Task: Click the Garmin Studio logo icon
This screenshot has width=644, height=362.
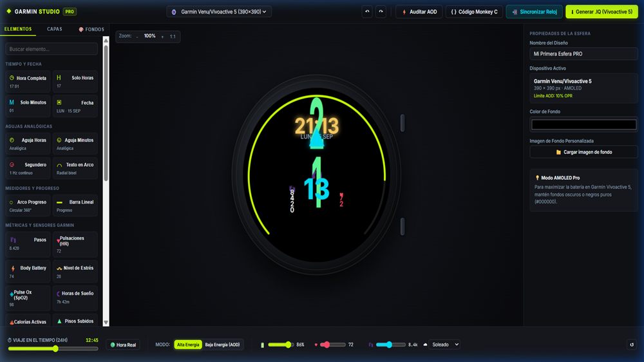Action: 8,12
